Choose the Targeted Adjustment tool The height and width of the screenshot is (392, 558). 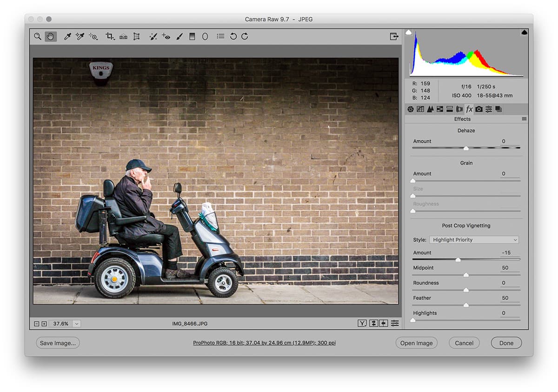tap(93, 36)
